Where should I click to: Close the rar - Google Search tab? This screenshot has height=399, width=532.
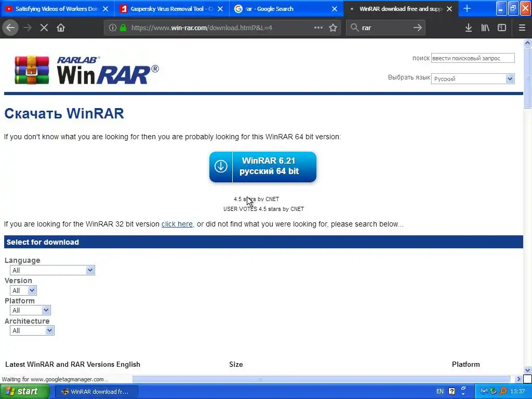point(335,9)
